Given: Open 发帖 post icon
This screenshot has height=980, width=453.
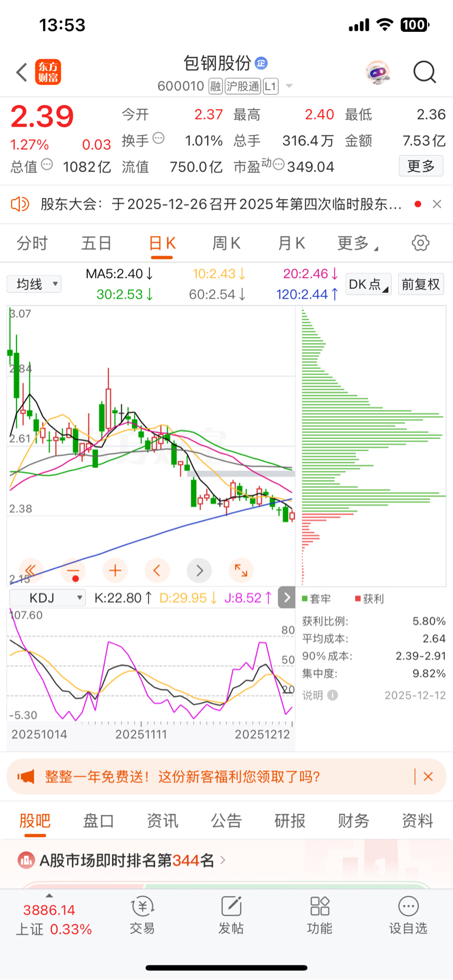Looking at the screenshot, I should [231, 915].
